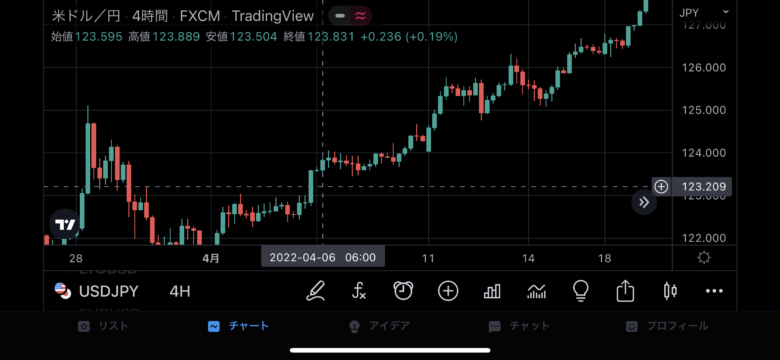Viewport: 780px width, 360px height.
Task: Tap the circled plus add button
Action: [448, 291]
